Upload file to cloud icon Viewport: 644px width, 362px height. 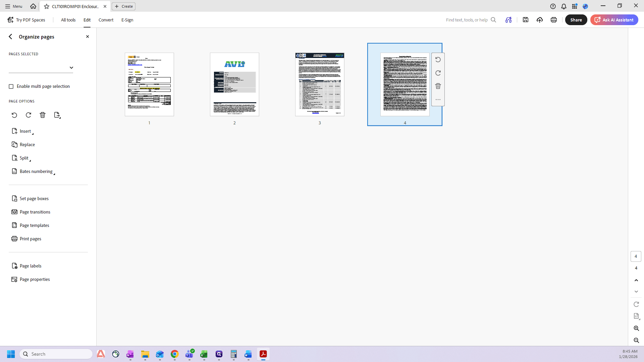coord(540,20)
